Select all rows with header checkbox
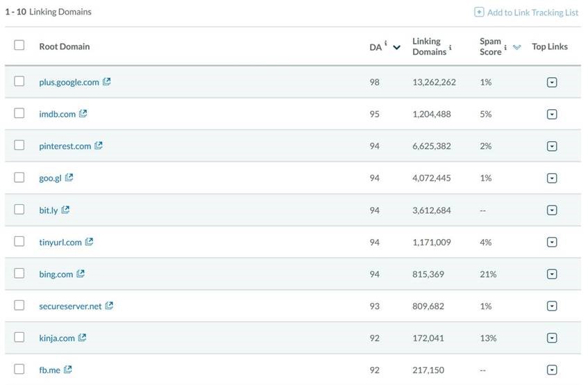The width and height of the screenshot is (588, 385). (19, 45)
